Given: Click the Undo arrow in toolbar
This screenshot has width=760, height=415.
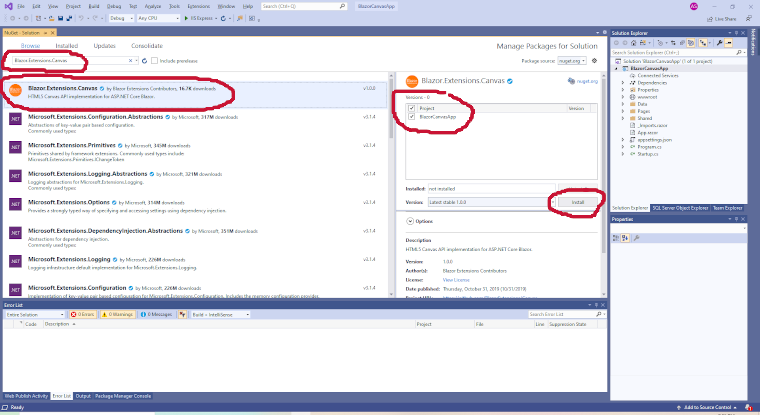Looking at the screenshot, I should point(81,18).
